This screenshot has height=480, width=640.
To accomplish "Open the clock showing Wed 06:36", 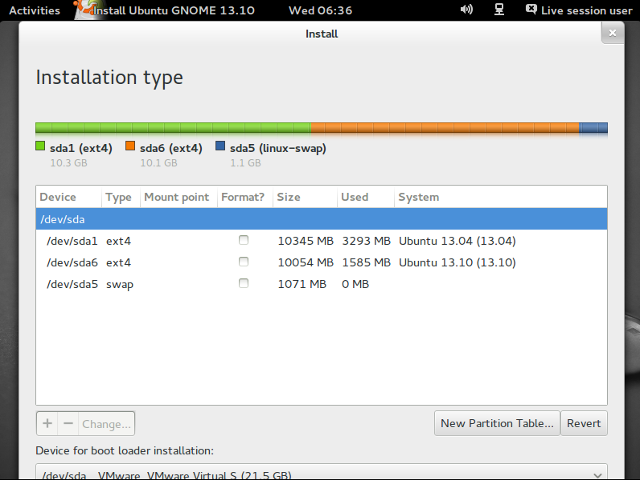I will [x=320, y=10].
